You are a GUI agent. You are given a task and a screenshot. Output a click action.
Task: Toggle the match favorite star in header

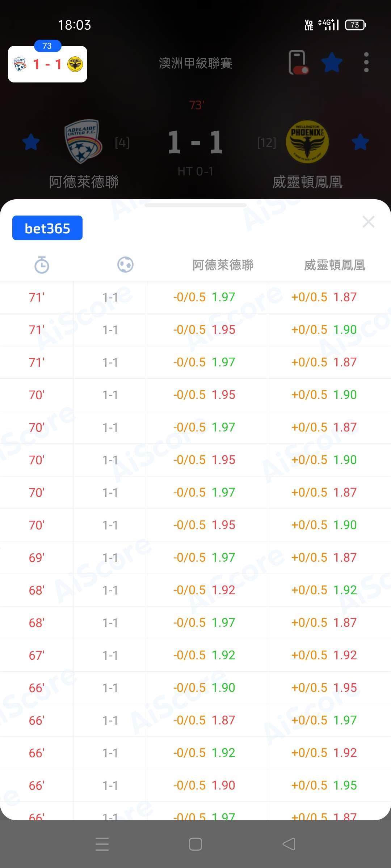pos(332,63)
